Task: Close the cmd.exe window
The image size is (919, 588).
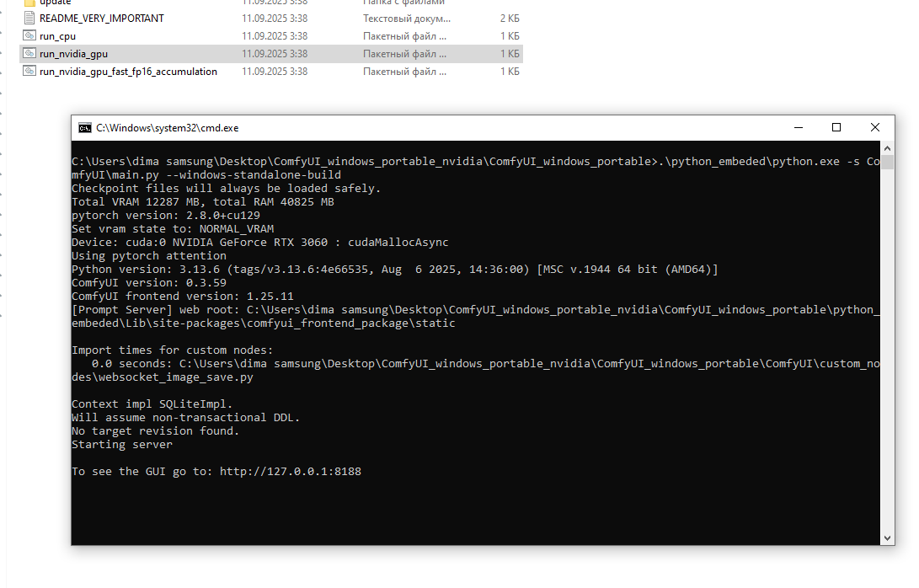Action: coord(875,127)
